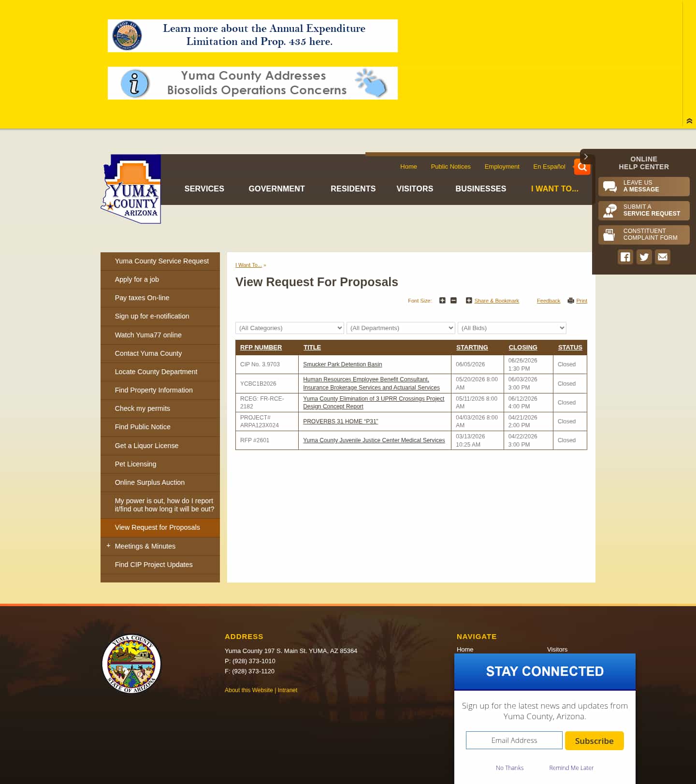Open the All Bids dropdown
696x784 pixels.
point(512,328)
